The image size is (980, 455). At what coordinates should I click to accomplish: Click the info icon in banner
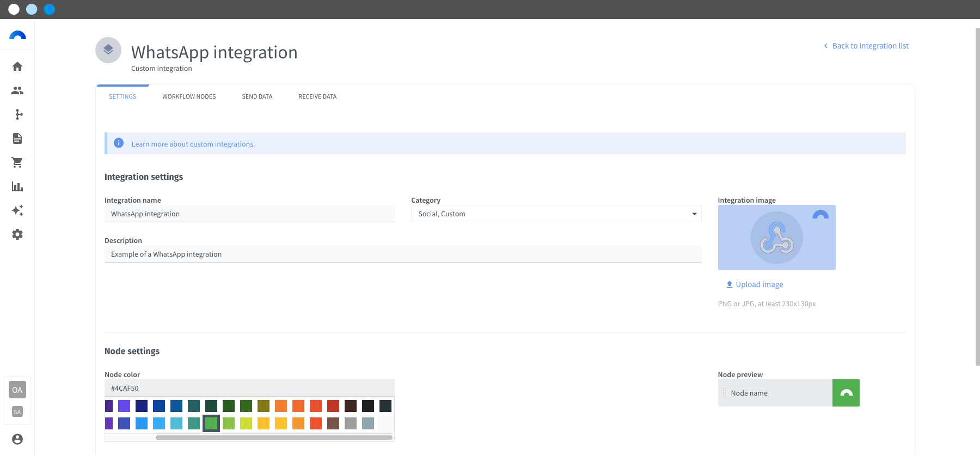tap(119, 143)
